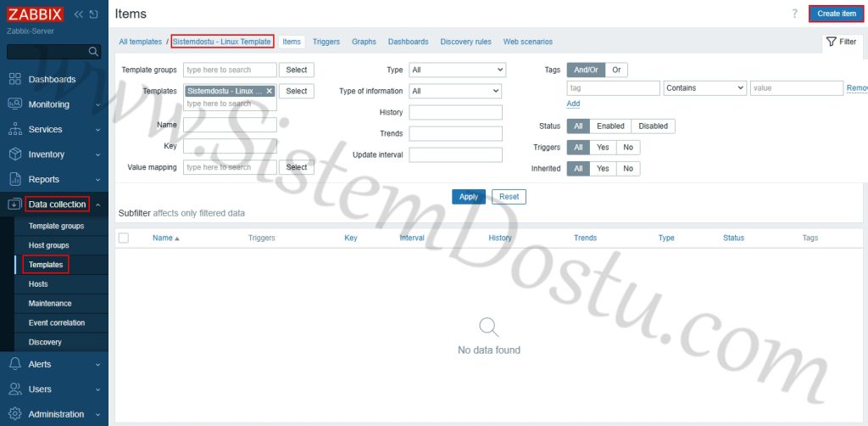This screenshot has height=426, width=868.
Task: Expand the Services menu
Action: pos(97,130)
